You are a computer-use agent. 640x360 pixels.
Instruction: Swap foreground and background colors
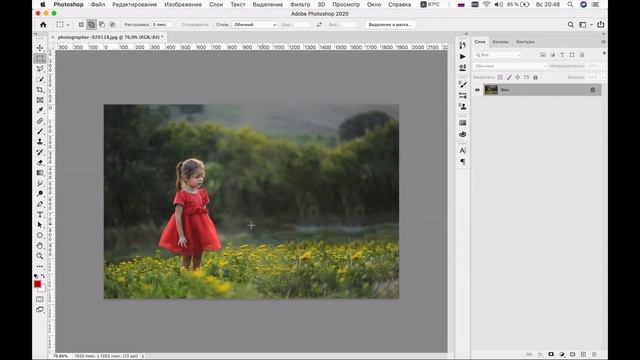43,276
